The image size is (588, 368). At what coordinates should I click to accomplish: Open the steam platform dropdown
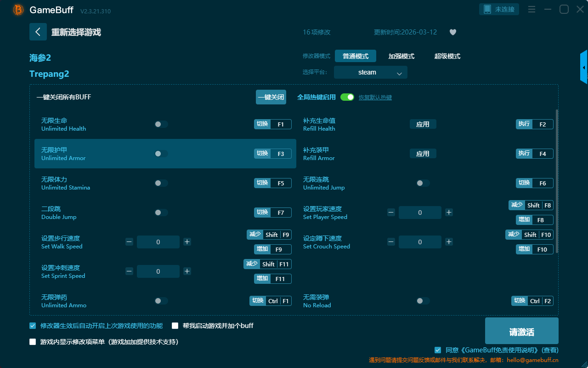(x=370, y=72)
